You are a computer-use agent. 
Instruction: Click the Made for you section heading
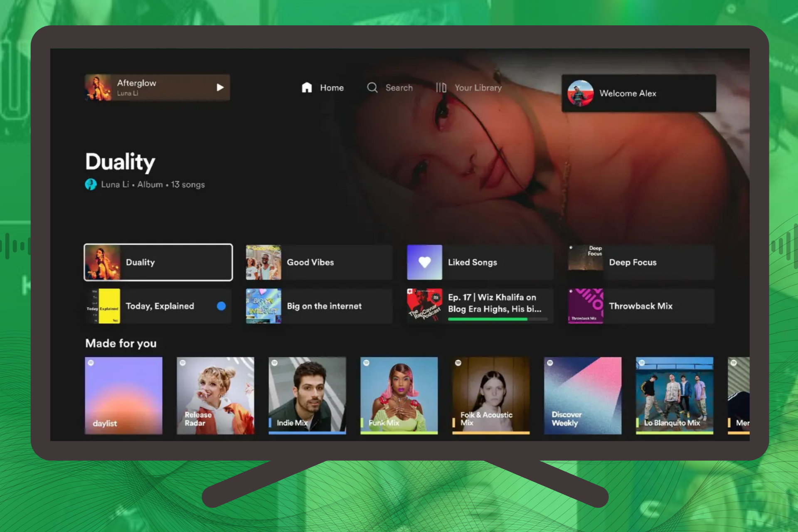(x=121, y=343)
